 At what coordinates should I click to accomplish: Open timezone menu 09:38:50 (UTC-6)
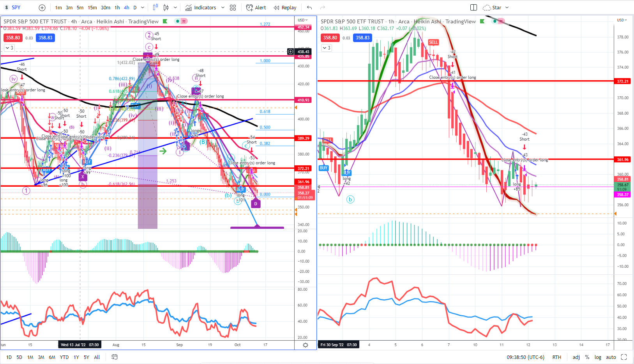tap(525, 357)
